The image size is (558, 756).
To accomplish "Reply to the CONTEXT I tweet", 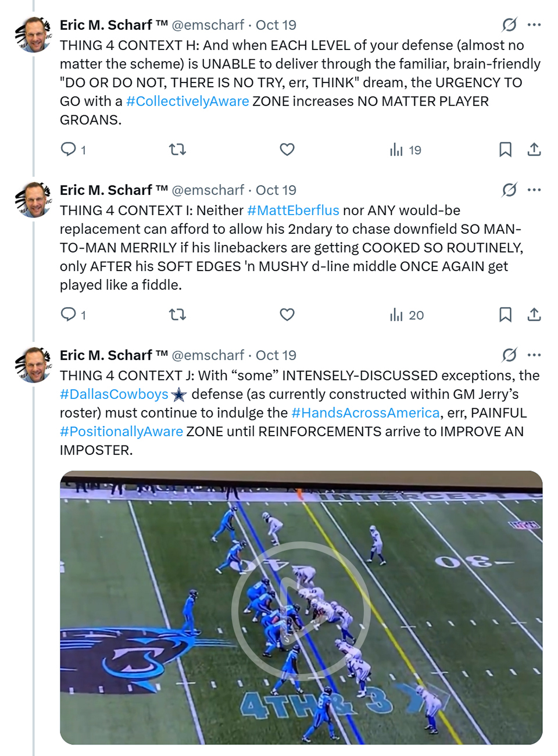I will pyautogui.click(x=69, y=315).
